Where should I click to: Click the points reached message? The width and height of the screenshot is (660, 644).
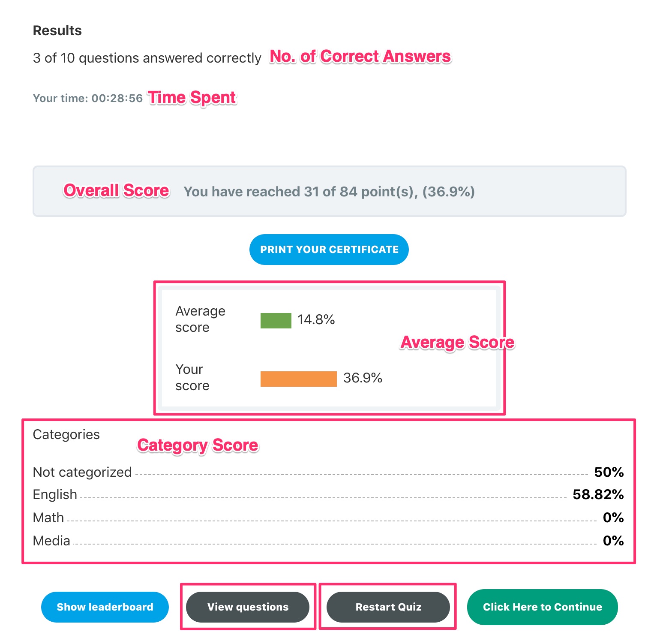pyautogui.click(x=329, y=192)
